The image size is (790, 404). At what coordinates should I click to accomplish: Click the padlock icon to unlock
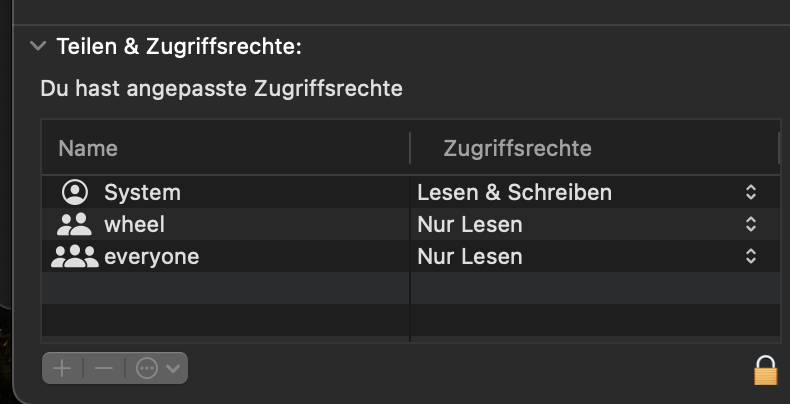point(765,369)
